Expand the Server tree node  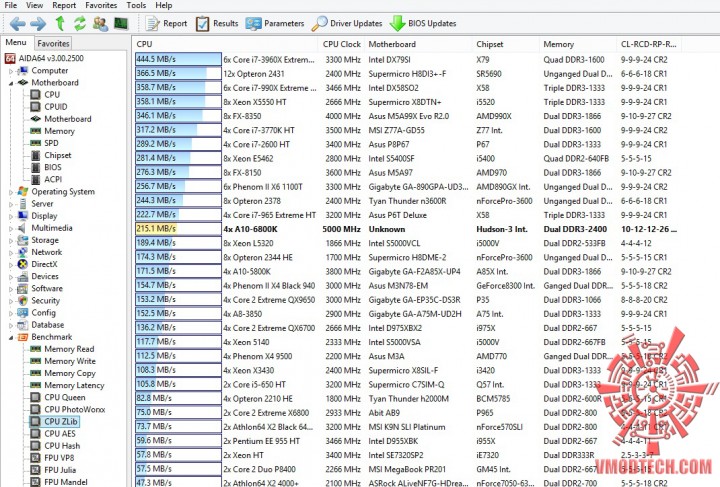pos(11,204)
